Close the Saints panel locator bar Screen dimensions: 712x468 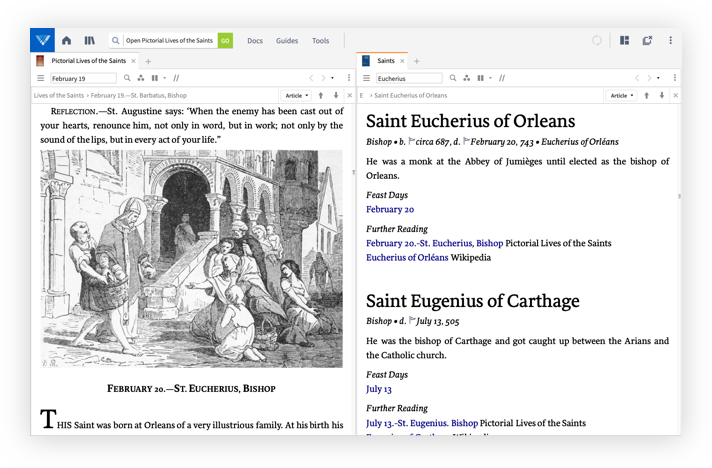coord(676,95)
